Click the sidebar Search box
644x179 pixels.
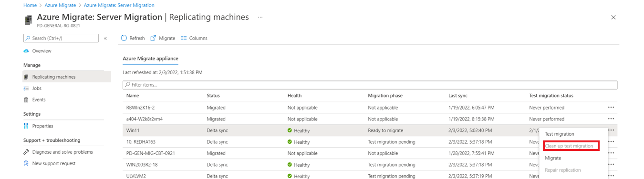pyautogui.click(x=61, y=38)
